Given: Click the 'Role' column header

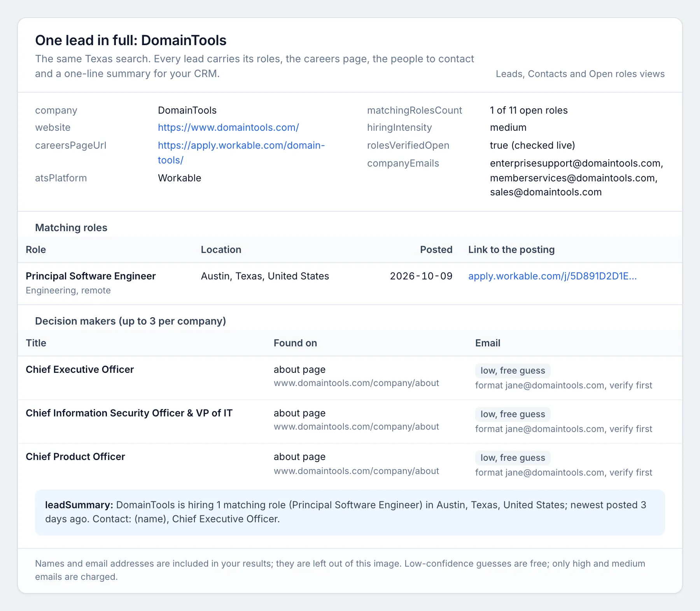Looking at the screenshot, I should pyautogui.click(x=36, y=250).
